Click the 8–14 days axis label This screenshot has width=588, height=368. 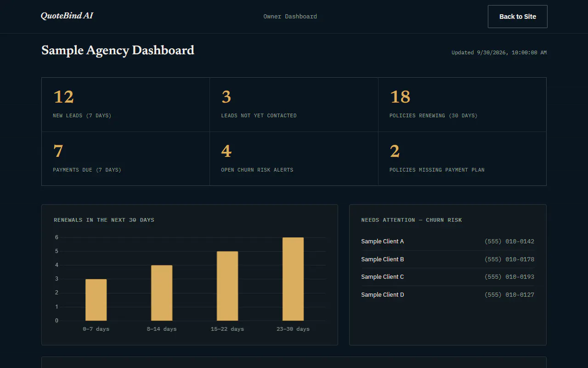coord(162,329)
